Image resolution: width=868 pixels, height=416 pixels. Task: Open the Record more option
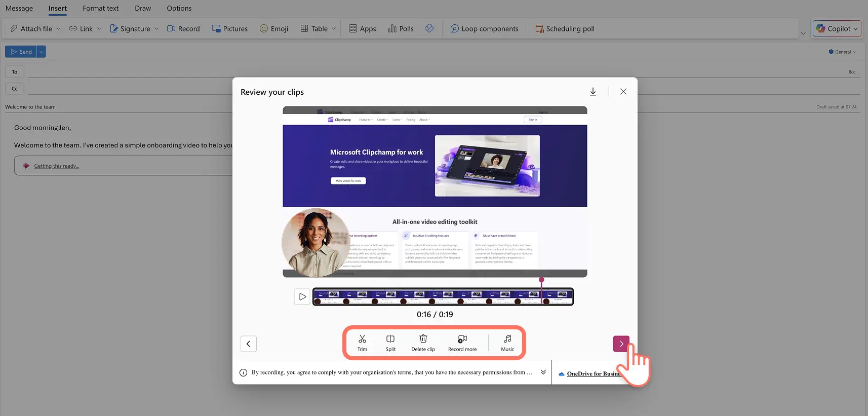click(x=462, y=343)
